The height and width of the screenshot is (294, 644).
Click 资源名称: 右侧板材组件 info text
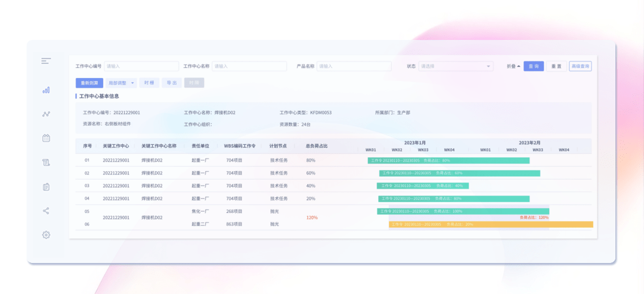(107, 123)
